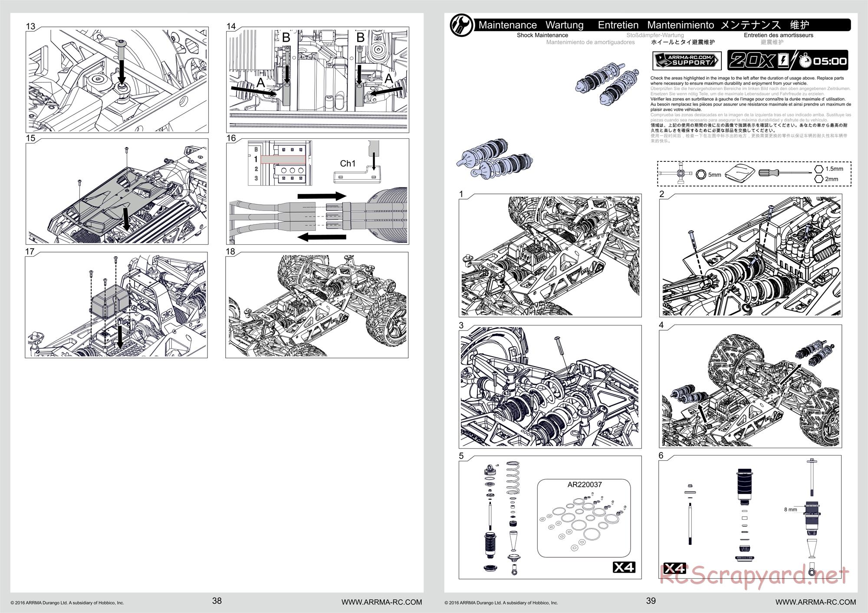Click the French "Vérifier les zones" paragraph

pos(751,105)
